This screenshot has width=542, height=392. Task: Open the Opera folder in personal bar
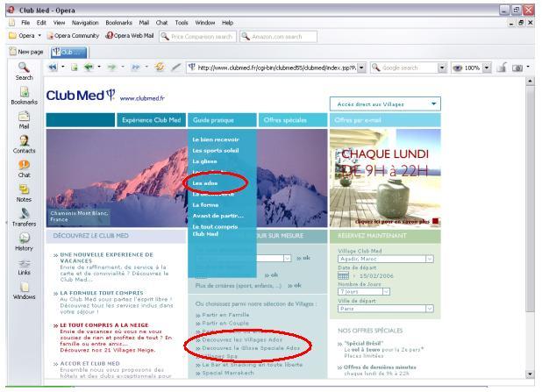(x=25, y=36)
